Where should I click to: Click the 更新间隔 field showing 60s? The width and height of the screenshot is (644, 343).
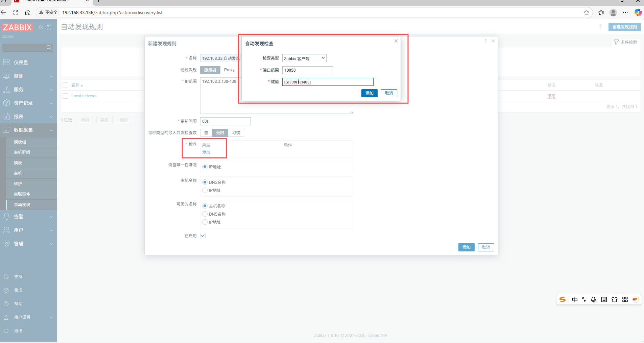225,121
